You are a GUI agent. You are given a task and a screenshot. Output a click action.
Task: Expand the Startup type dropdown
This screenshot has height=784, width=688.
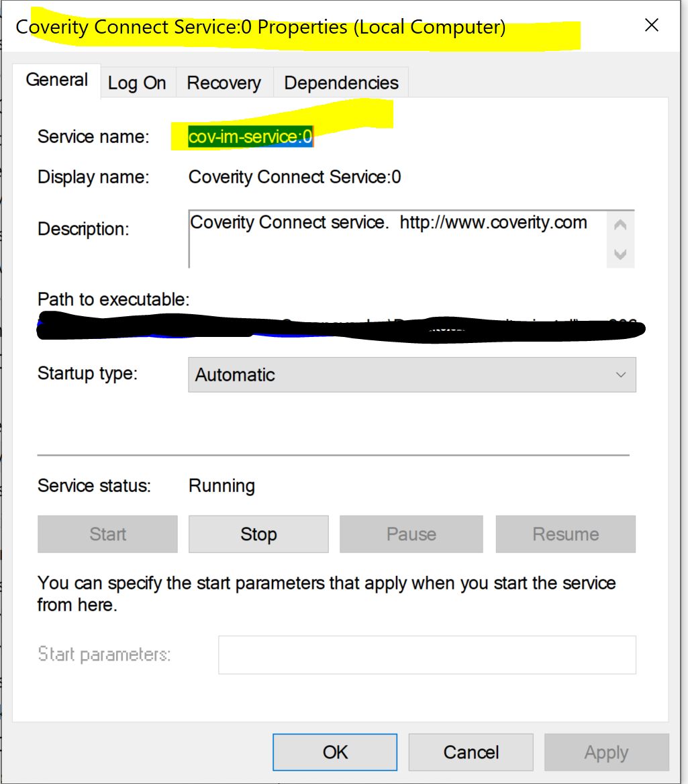tap(411, 375)
